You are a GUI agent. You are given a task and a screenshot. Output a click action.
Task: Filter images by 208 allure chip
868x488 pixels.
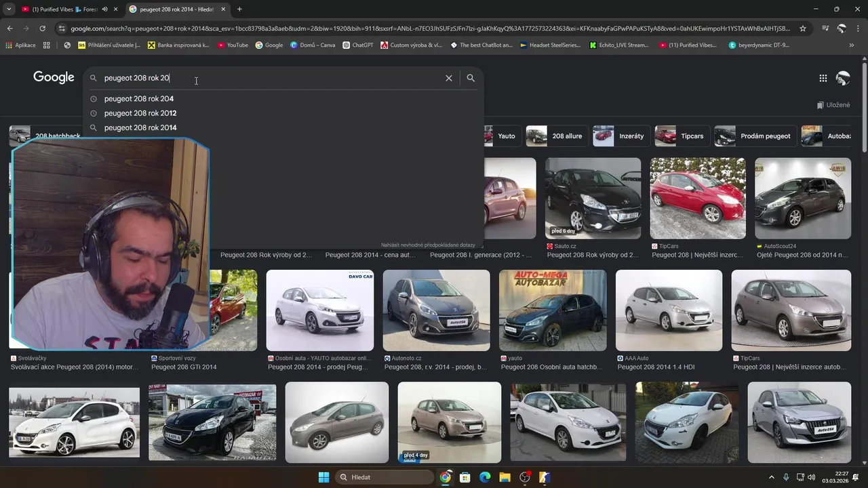[x=556, y=136]
